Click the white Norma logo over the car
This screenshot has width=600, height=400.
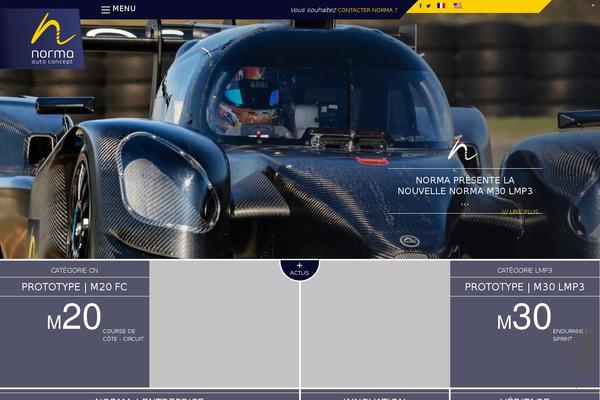click(462, 148)
